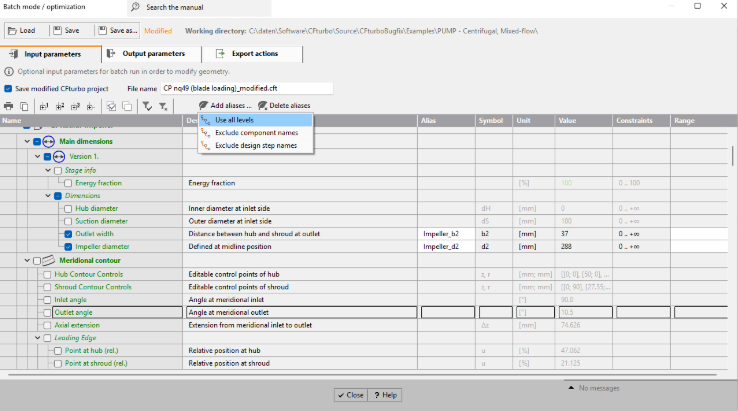Screen dimensions: 738x411
Task: Switch to the Output parameters tab
Action: (x=152, y=54)
